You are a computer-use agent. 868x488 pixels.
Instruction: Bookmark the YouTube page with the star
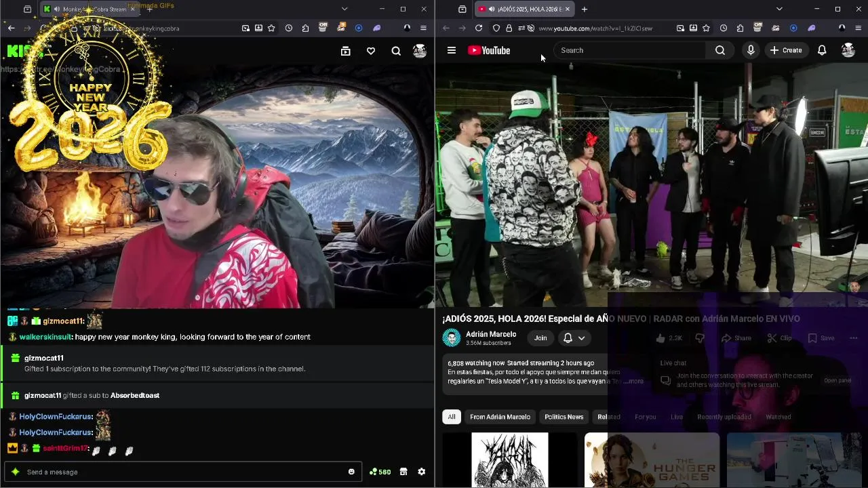pyautogui.click(x=706, y=28)
